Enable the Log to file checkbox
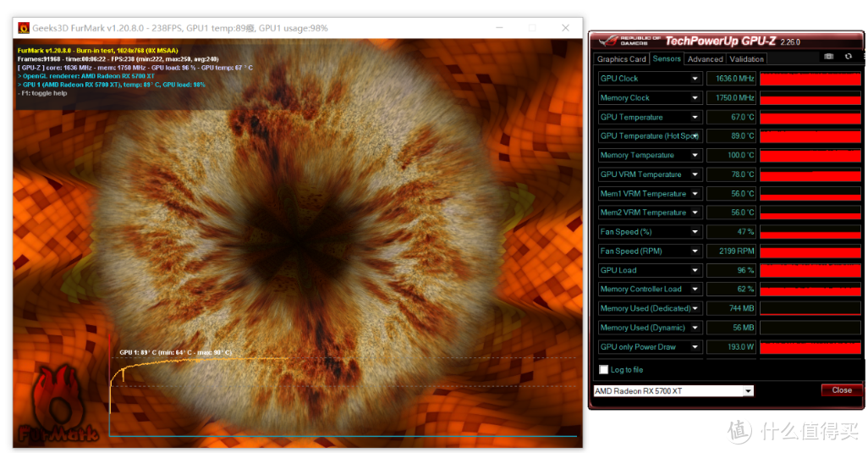Screen dimensions: 868x453 pyautogui.click(x=604, y=369)
